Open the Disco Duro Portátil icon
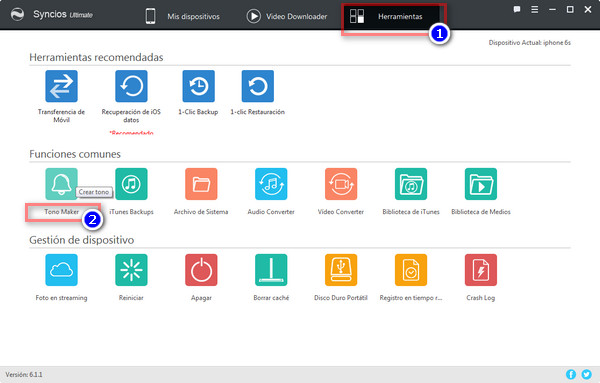 click(x=341, y=270)
